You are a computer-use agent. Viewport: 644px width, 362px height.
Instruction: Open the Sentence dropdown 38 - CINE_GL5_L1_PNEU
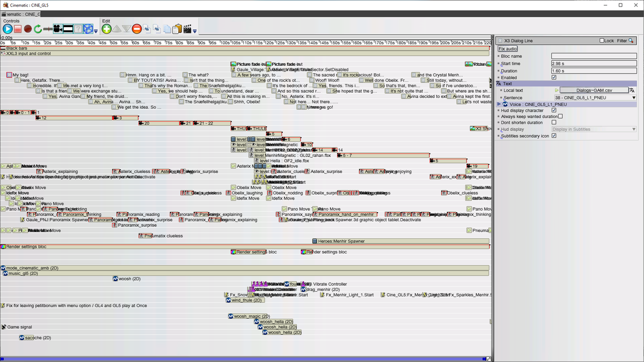coord(595,98)
